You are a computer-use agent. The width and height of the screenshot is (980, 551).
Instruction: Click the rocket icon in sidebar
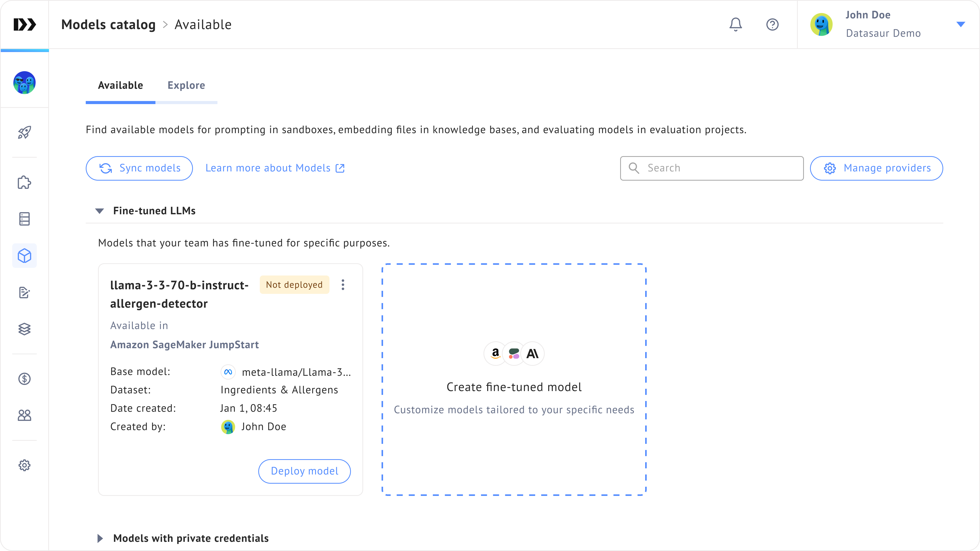click(24, 132)
